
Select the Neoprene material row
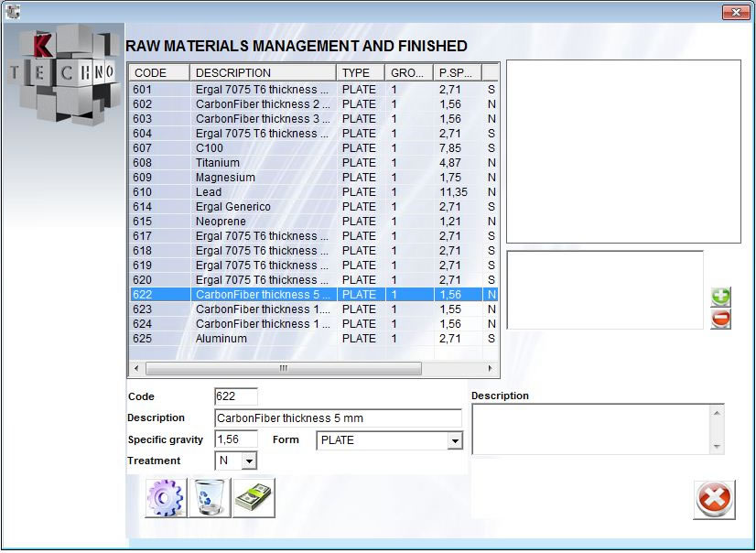click(314, 222)
